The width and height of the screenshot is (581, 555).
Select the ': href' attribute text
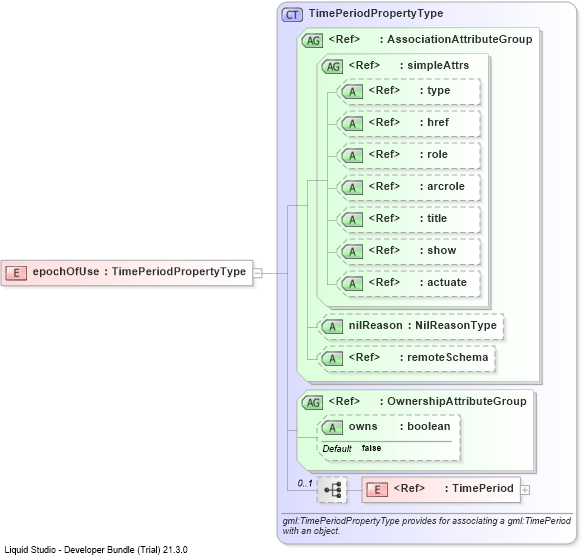434,122
